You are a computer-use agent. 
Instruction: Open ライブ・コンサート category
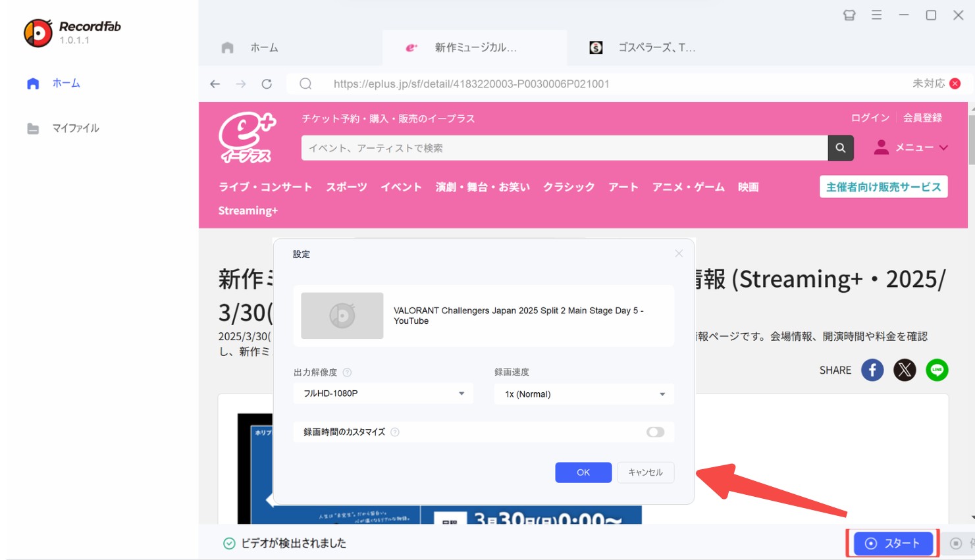(265, 187)
